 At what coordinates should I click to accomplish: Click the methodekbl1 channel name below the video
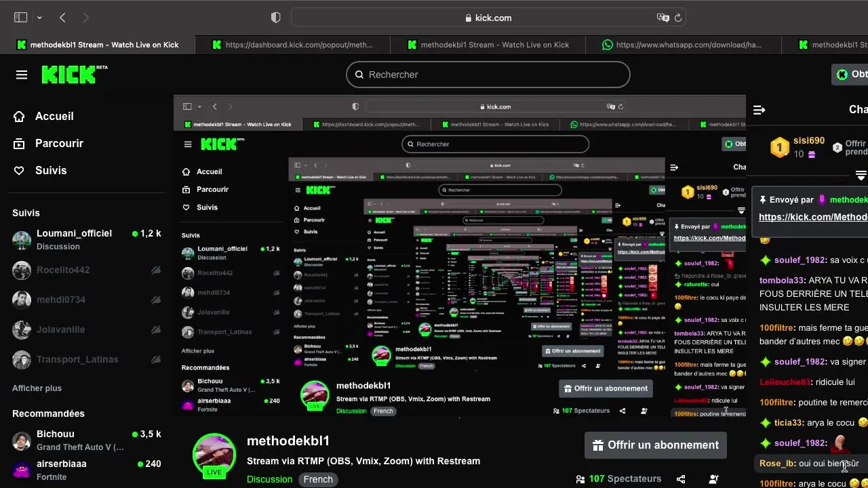click(288, 441)
